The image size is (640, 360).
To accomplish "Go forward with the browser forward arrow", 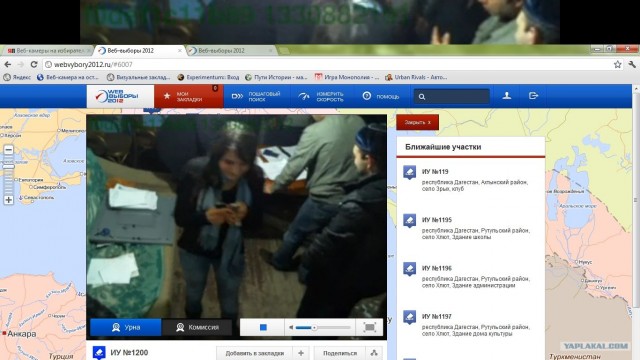I will 20,64.
